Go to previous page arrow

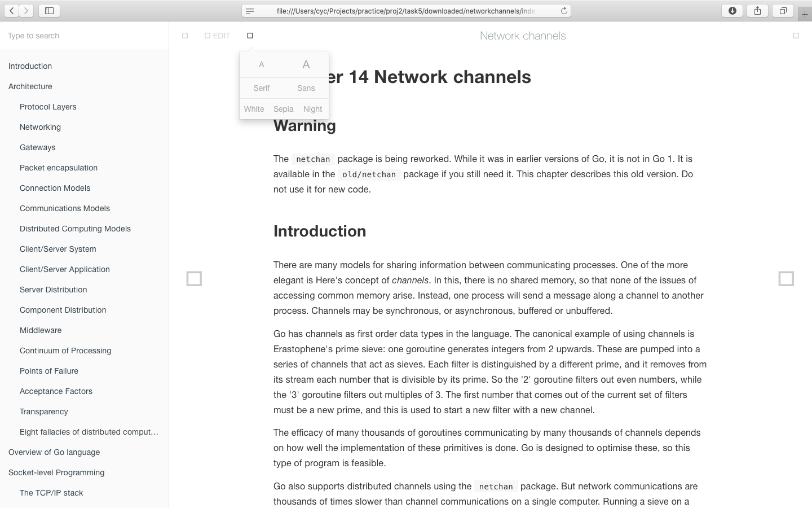194,279
